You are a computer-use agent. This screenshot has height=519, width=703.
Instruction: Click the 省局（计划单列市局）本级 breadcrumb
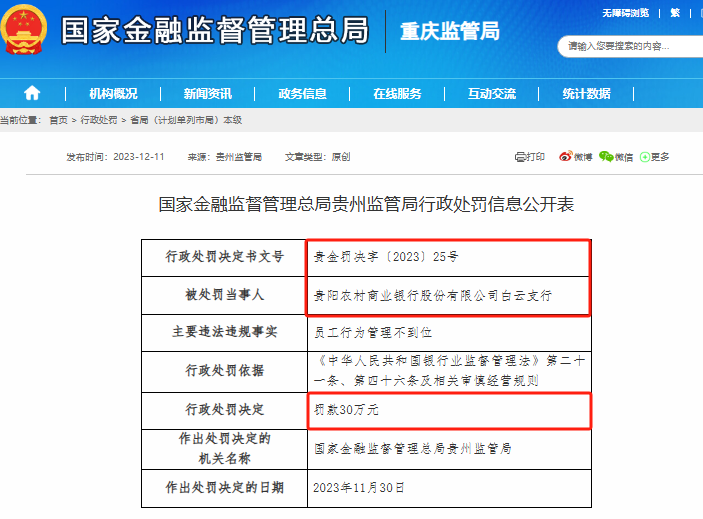[186, 120]
